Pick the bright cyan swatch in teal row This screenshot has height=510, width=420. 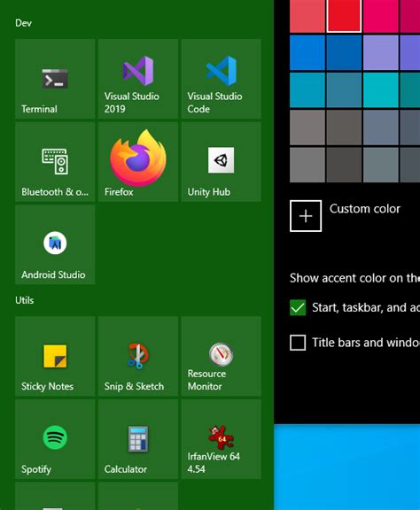pyautogui.click(x=381, y=89)
